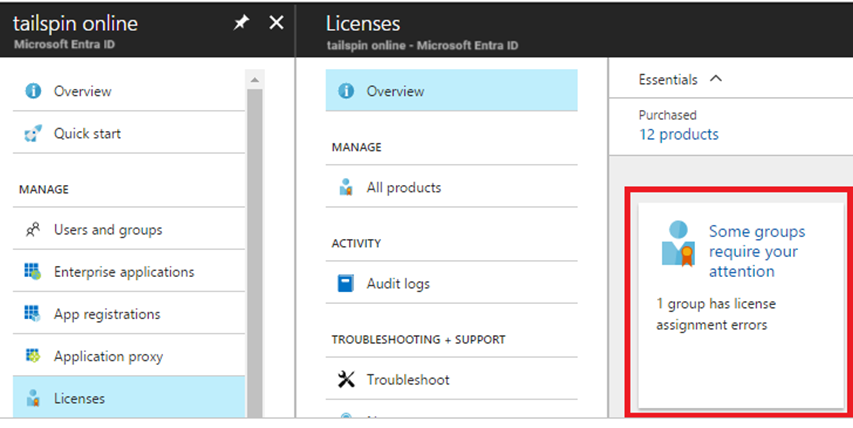Click the left menu scrollbar thumb
Screen dimensions: 853x428
(255, 253)
